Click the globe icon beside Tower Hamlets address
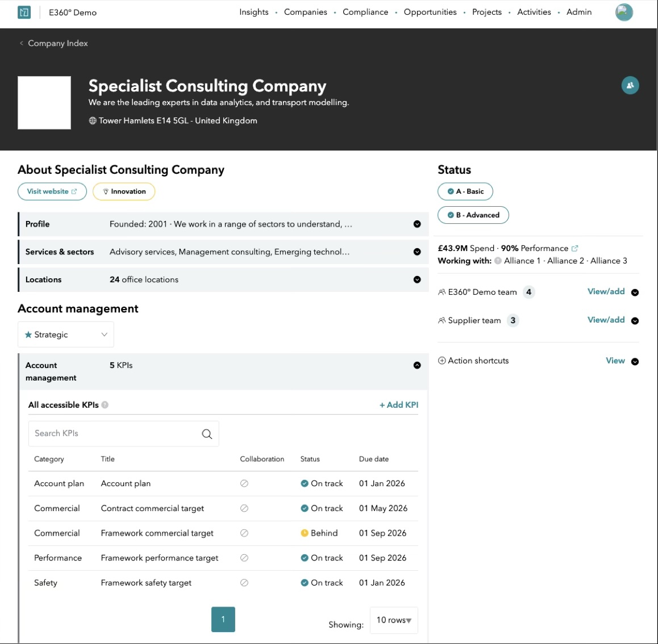The width and height of the screenshot is (658, 644). pyautogui.click(x=92, y=121)
